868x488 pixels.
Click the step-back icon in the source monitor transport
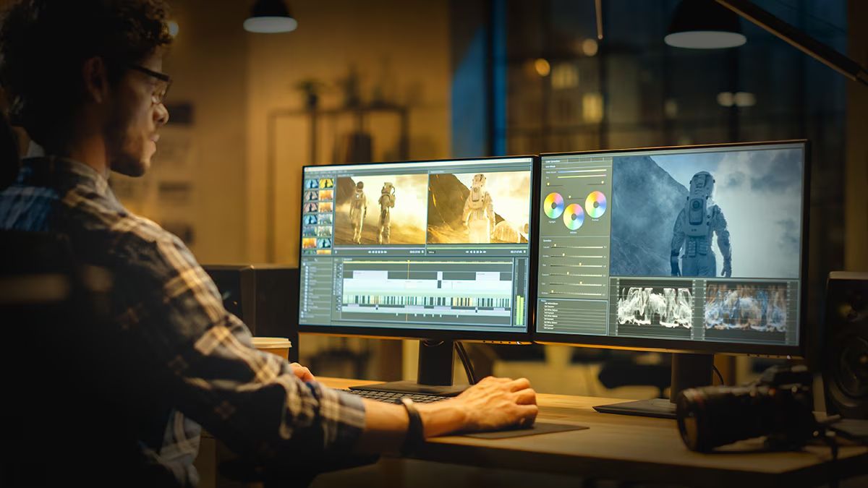tap(374, 252)
